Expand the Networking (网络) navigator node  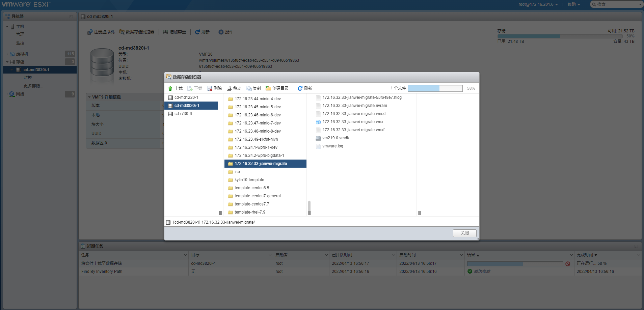[7, 94]
